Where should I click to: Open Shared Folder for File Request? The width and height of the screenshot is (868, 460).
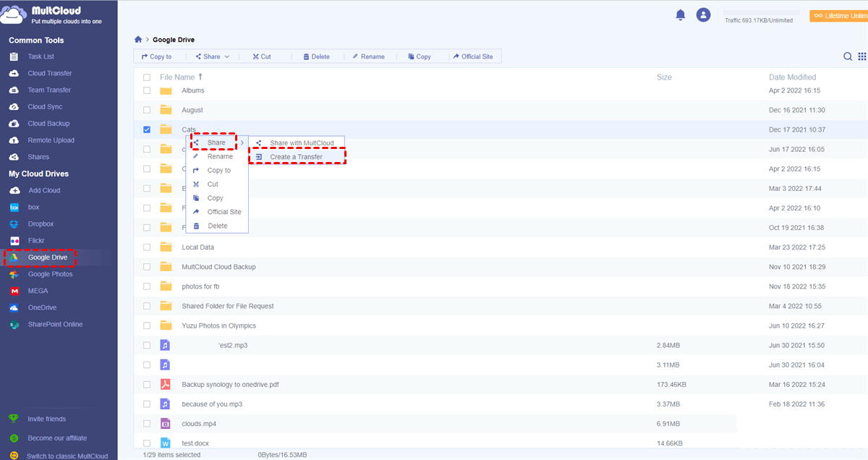pos(228,306)
